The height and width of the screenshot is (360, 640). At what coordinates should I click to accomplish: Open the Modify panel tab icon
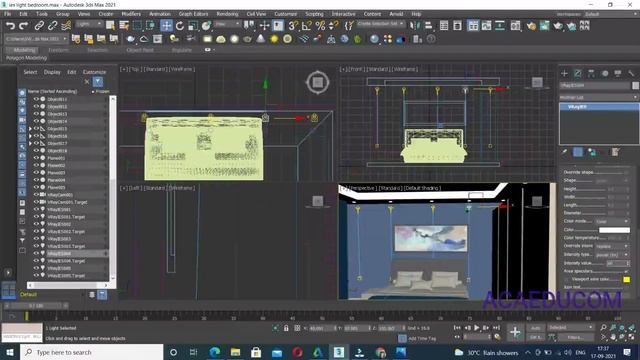(x=578, y=73)
